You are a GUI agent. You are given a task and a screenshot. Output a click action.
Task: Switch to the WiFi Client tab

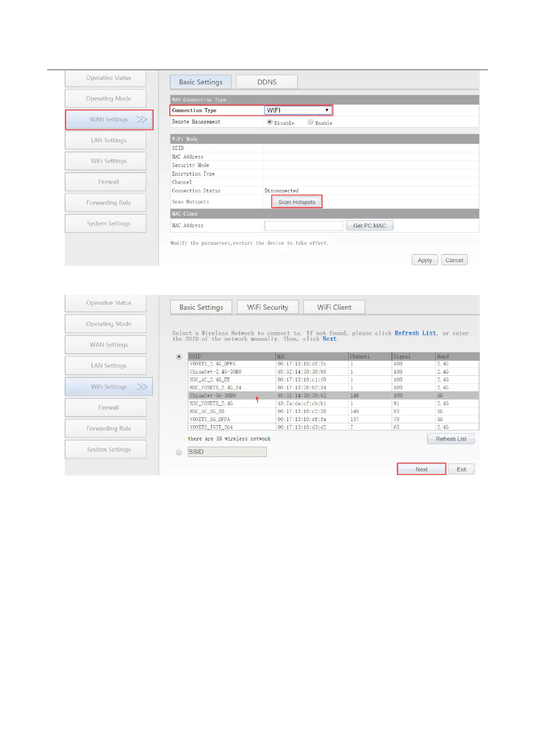(x=334, y=308)
